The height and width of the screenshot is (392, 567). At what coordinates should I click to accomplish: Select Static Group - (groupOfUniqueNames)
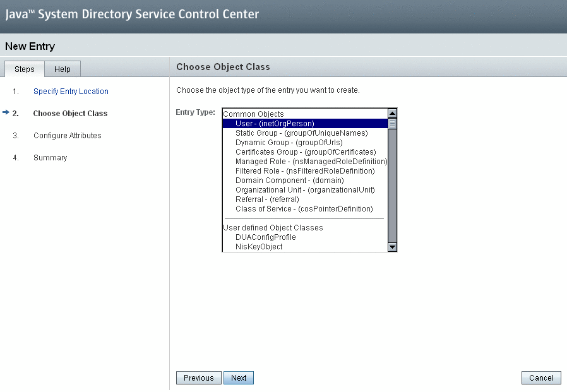tap(305, 133)
